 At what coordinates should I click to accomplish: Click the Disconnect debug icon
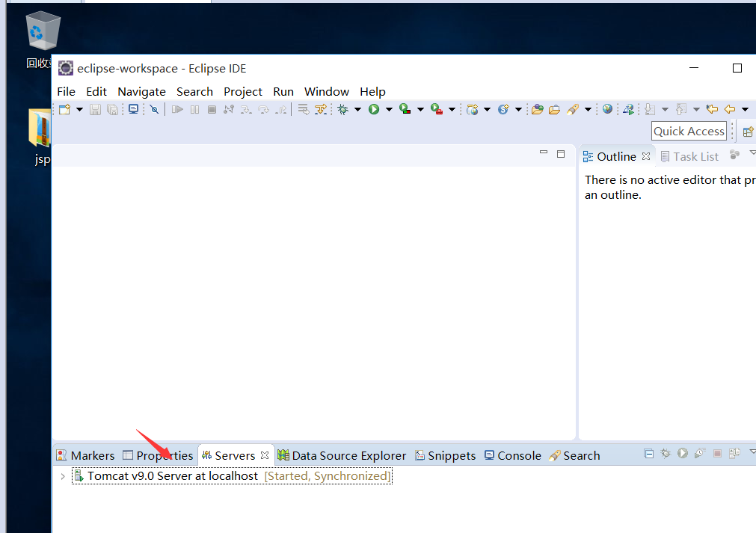point(229,109)
